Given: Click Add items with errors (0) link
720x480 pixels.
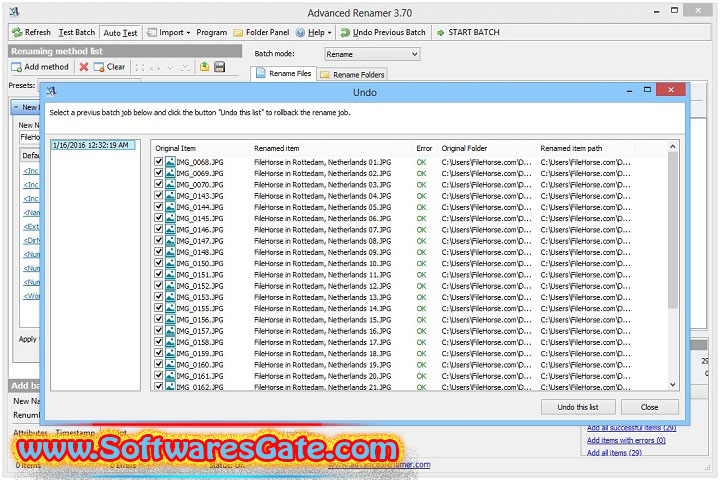Looking at the screenshot, I should coord(626,440).
